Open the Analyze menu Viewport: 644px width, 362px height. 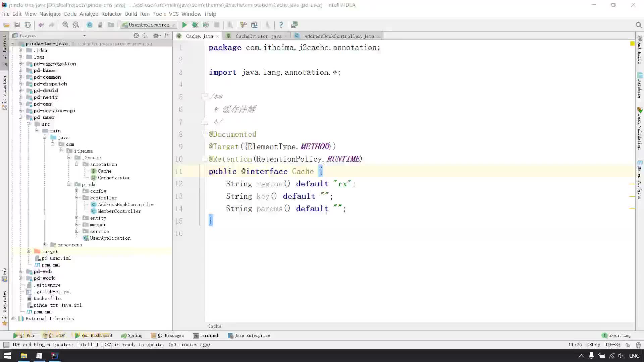click(89, 14)
